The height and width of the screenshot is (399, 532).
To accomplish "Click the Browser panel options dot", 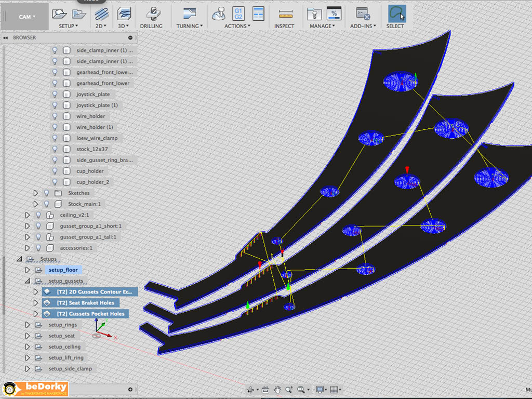I will 130,37.
